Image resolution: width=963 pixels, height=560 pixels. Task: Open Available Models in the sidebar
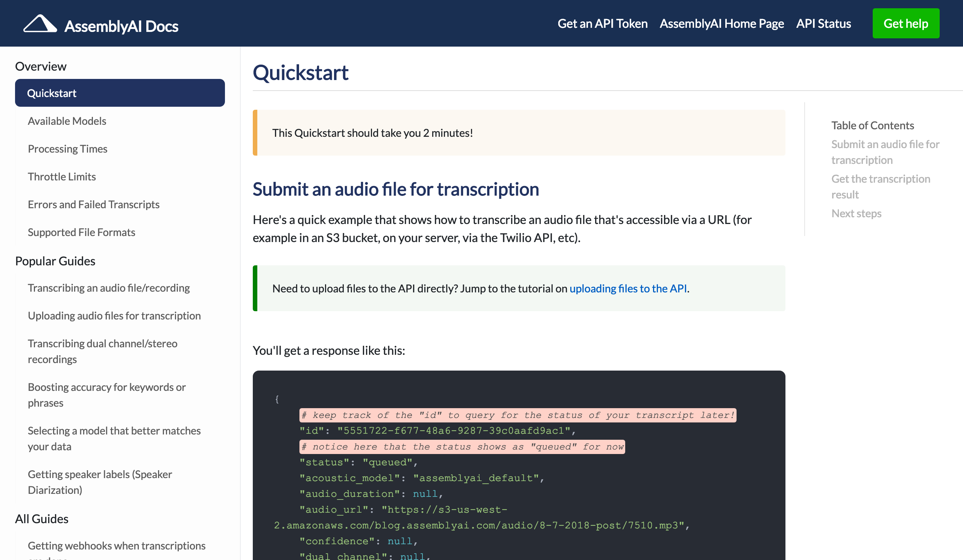coord(67,121)
